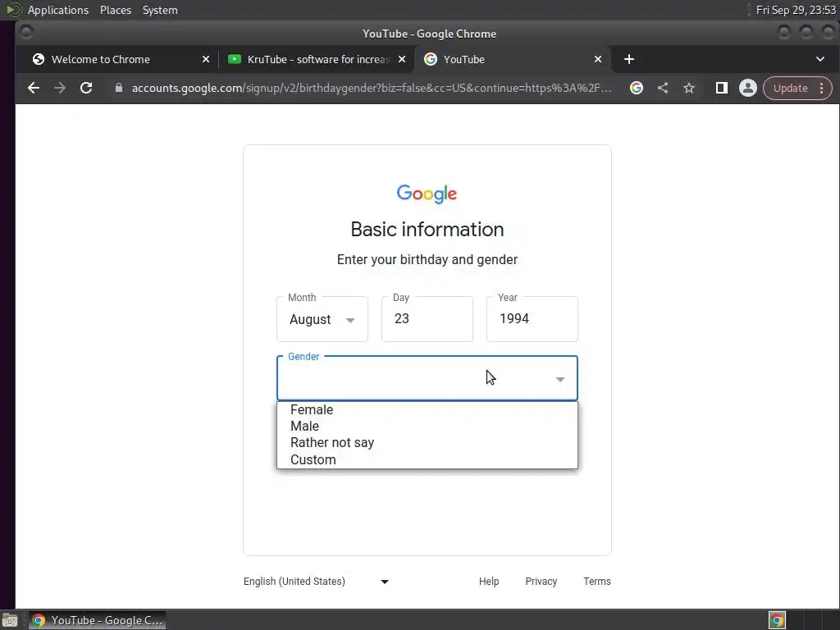This screenshot has width=840, height=630.
Task: Reload the current page
Action: pos(85,88)
